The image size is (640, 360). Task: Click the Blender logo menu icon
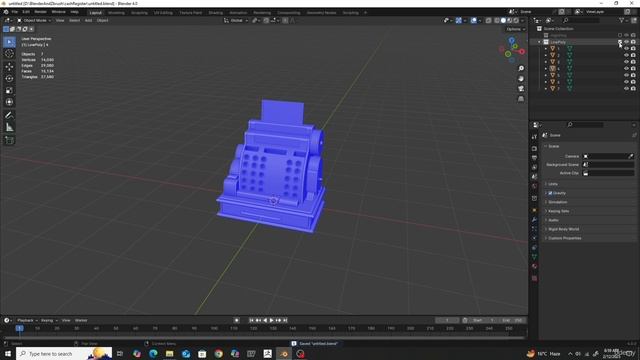[x=6, y=12]
